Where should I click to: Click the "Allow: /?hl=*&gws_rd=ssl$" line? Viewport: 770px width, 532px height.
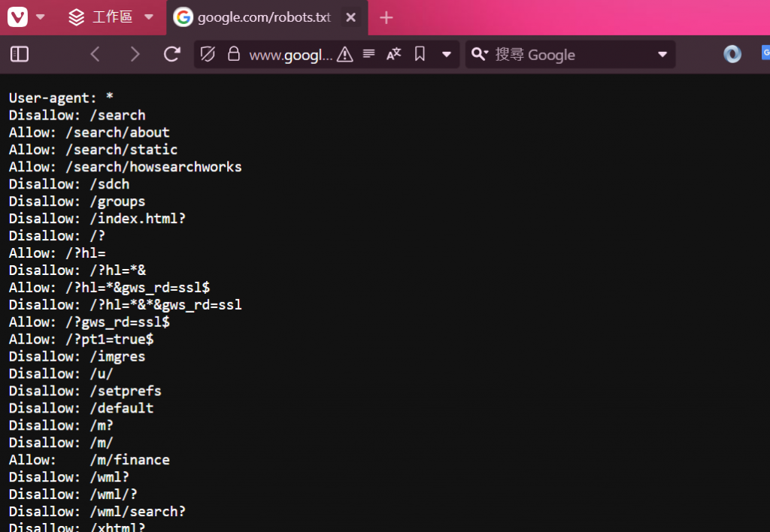click(109, 288)
